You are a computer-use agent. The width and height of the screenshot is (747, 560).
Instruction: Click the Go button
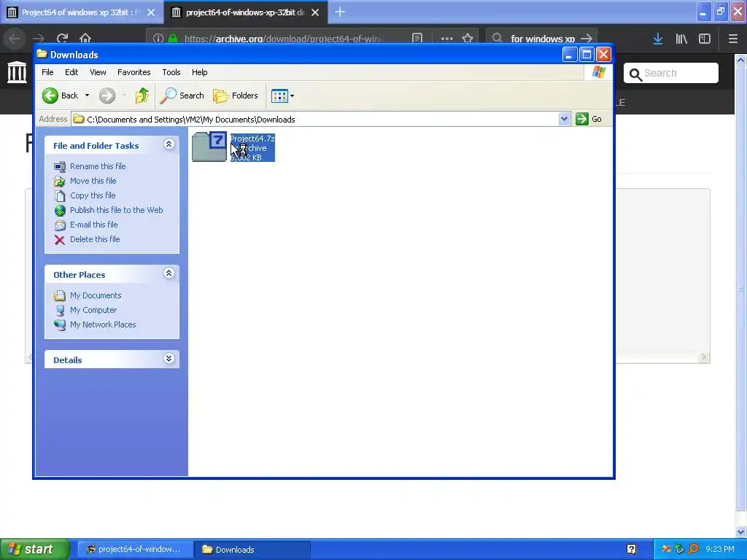point(589,119)
